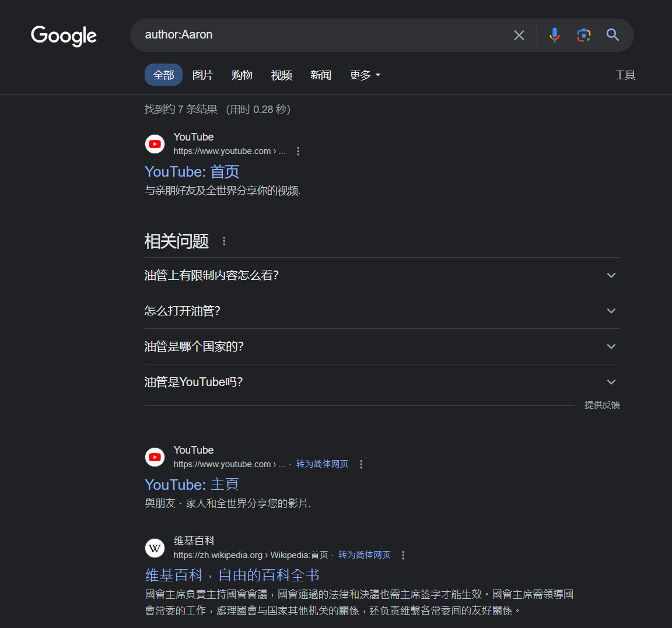Switch to the 图片 tab
Screen dimensions: 672x628
coord(202,75)
